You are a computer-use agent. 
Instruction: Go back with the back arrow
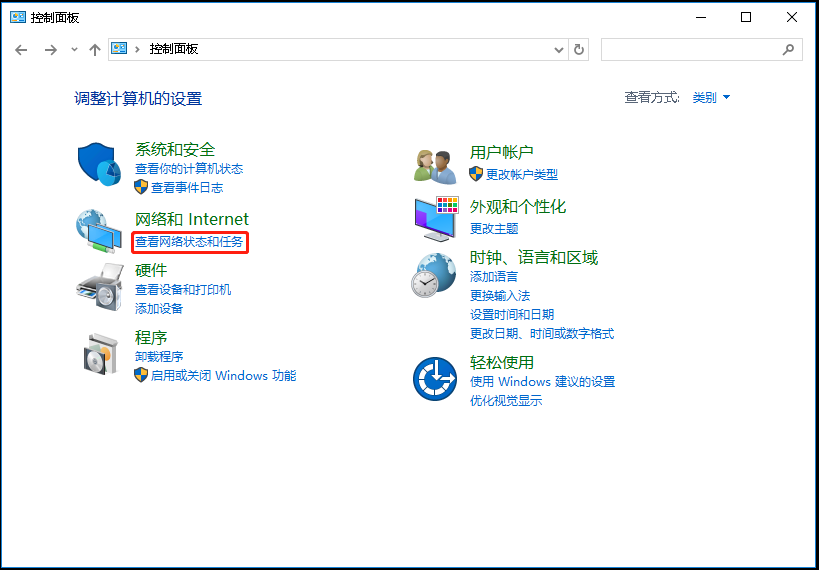tap(21, 50)
